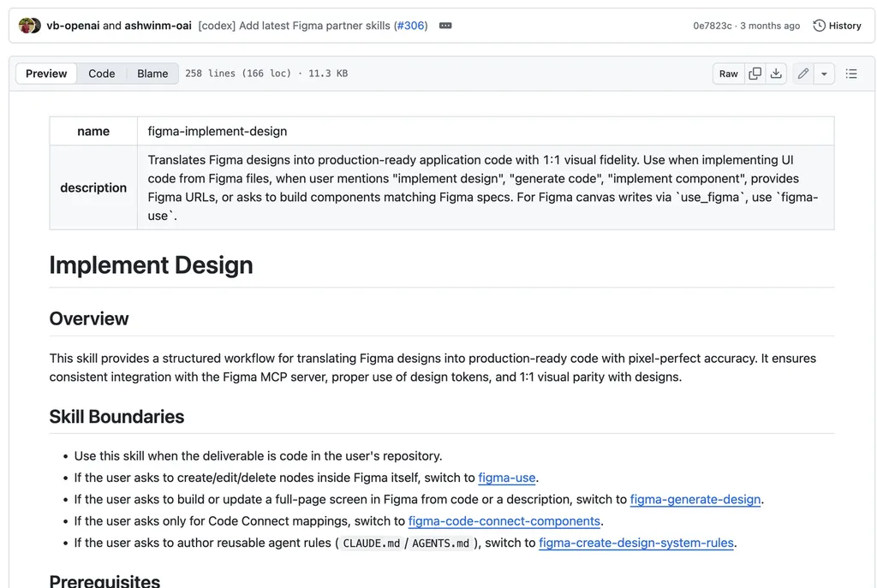Click the figma-implement-design name cell
This screenshot has width=877, height=588.
point(486,131)
